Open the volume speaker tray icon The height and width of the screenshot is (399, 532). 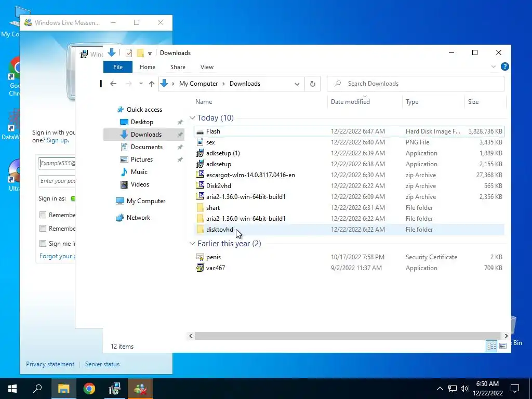(x=464, y=389)
